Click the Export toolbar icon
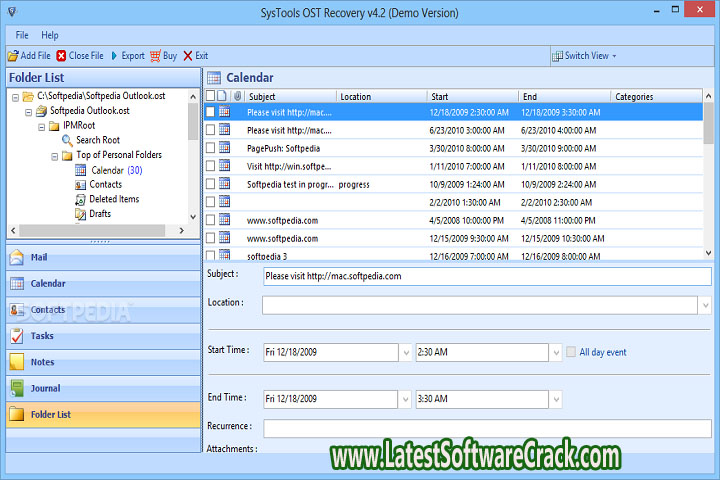 tap(114, 56)
